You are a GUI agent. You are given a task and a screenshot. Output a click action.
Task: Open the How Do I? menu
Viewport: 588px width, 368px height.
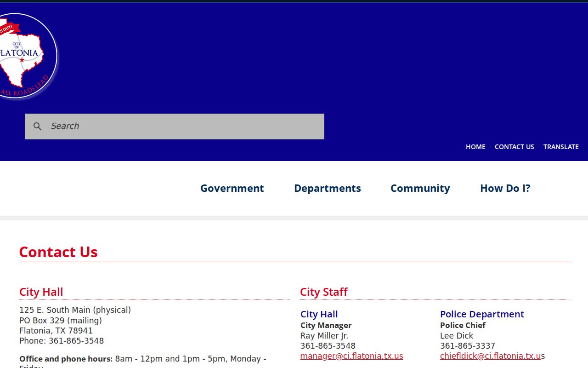(505, 188)
